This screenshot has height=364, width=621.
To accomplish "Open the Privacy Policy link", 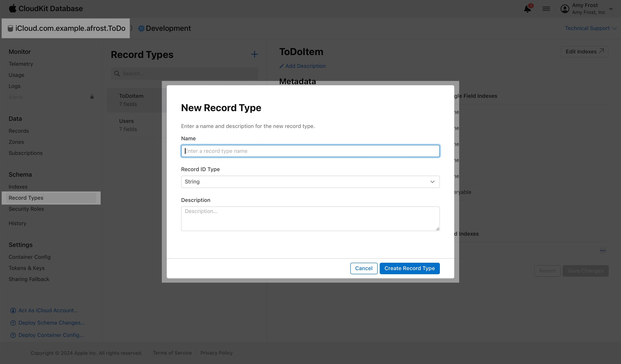I will tap(216, 353).
